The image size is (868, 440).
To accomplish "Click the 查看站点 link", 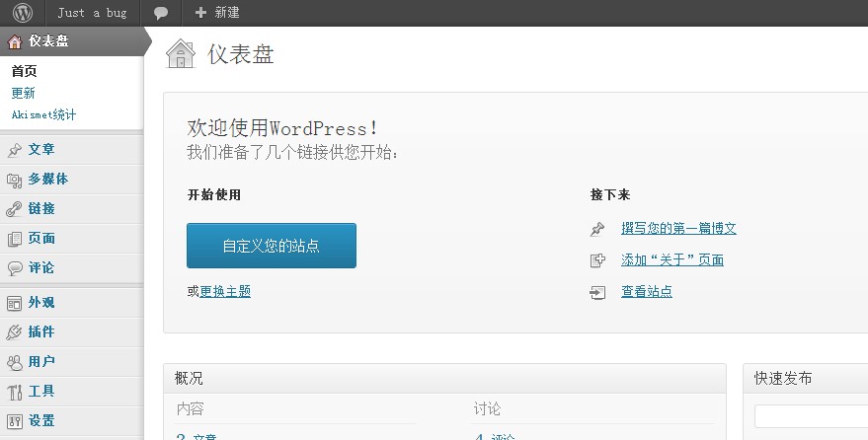I will tap(647, 291).
